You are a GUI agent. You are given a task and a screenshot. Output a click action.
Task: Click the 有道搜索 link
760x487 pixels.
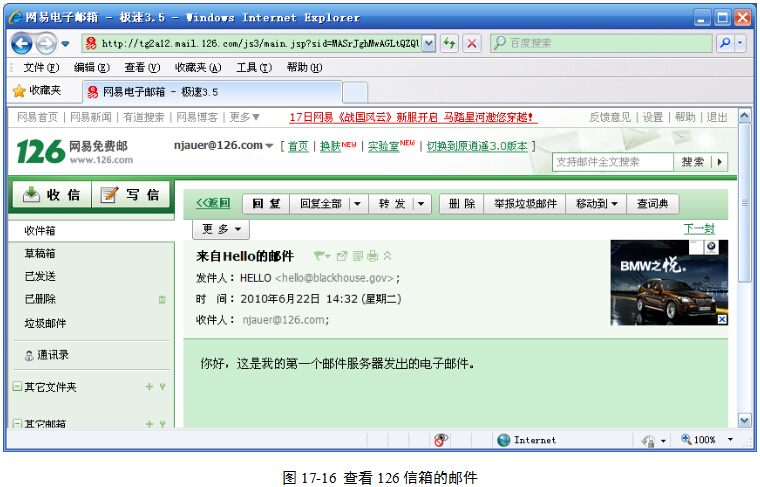tap(143, 117)
